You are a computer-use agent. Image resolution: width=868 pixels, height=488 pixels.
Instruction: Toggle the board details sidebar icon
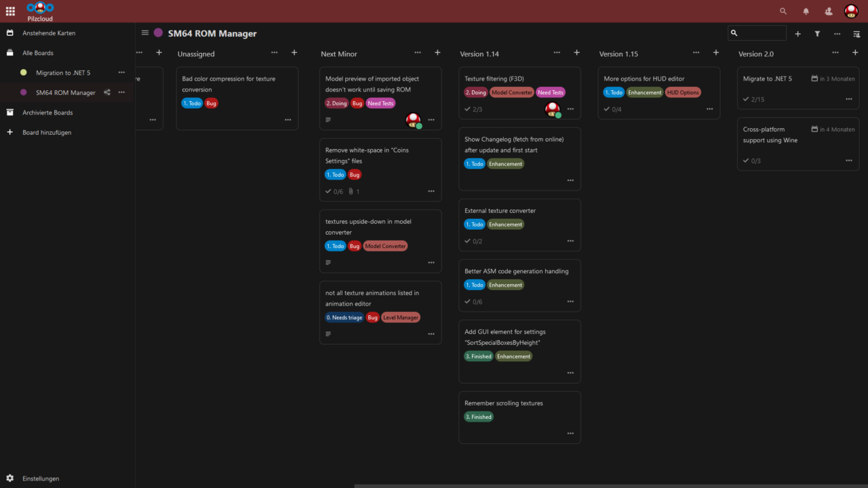[x=856, y=33]
